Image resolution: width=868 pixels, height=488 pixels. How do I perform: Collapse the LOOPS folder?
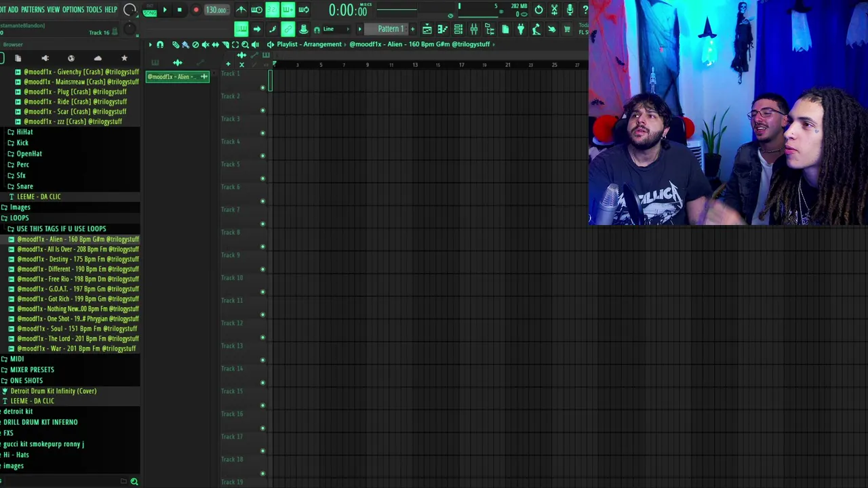19,218
